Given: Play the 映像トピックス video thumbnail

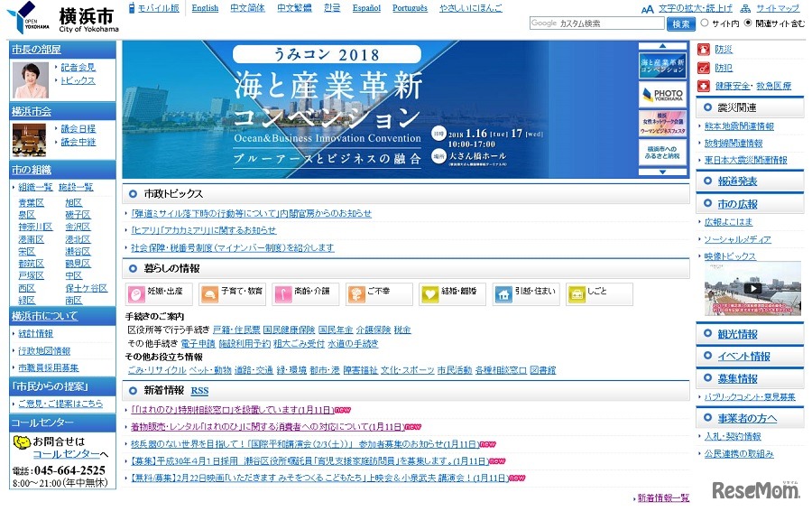Looking at the screenshot, I should [752, 288].
